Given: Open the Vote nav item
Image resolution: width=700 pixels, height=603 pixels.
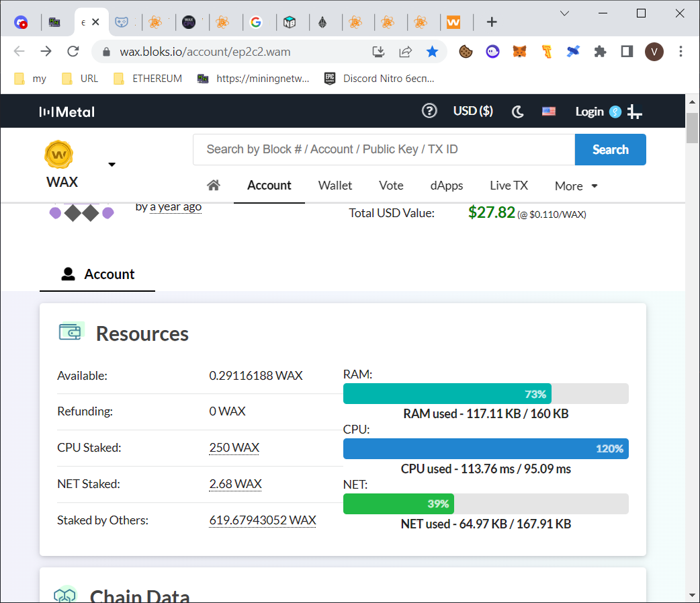Looking at the screenshot, I should click(x=391, y=186).
